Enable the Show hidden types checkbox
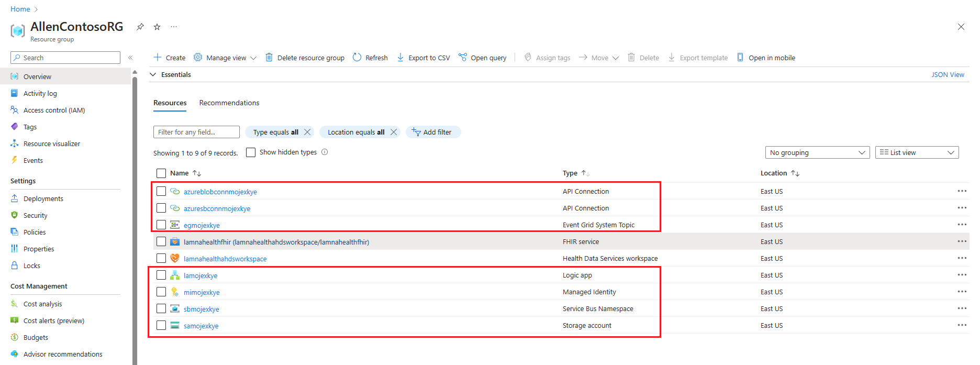This screenshot has width=980, height=365. tap(251, 152)
